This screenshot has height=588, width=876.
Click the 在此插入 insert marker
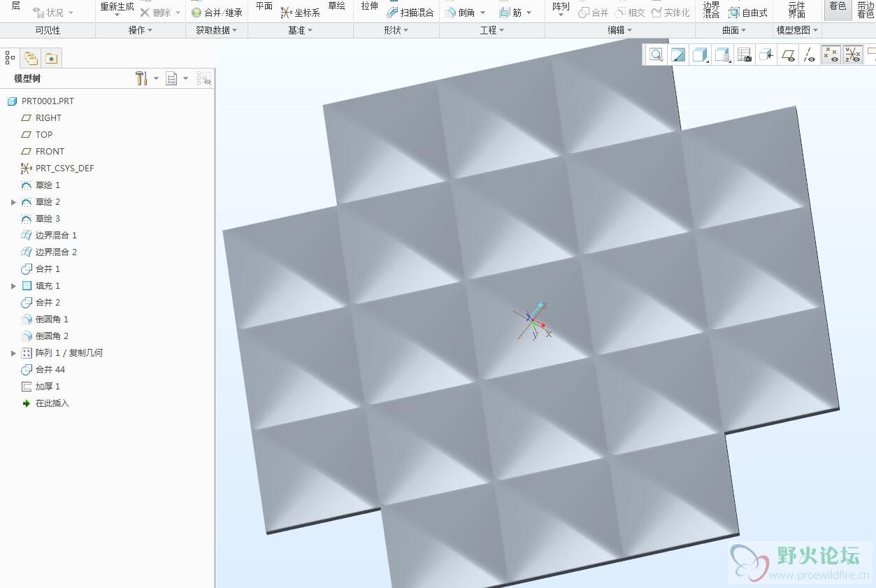coord(45,403)
